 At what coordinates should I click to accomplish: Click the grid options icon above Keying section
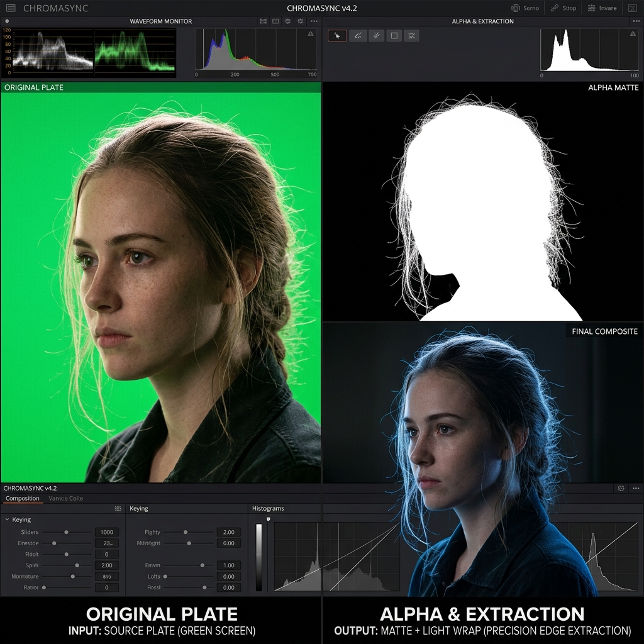coord(118,508)
